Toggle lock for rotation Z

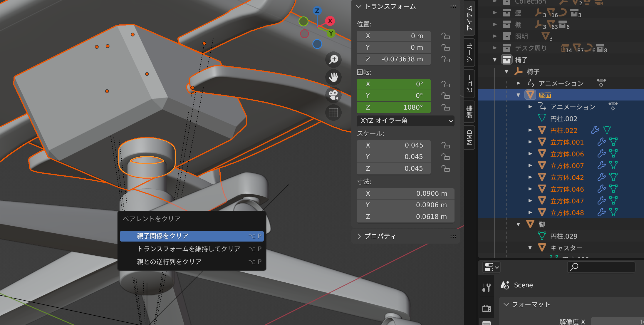point(446,108)
